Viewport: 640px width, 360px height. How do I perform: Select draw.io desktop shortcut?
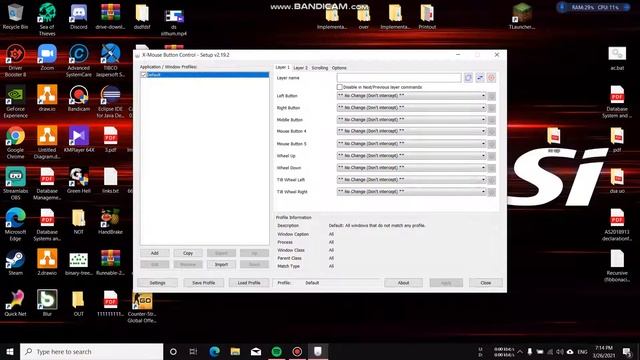pyautogui.click(x=47, y=98)
